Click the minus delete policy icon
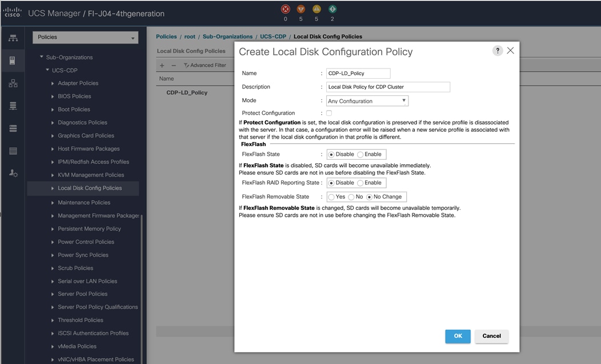 tap(174, 66)
